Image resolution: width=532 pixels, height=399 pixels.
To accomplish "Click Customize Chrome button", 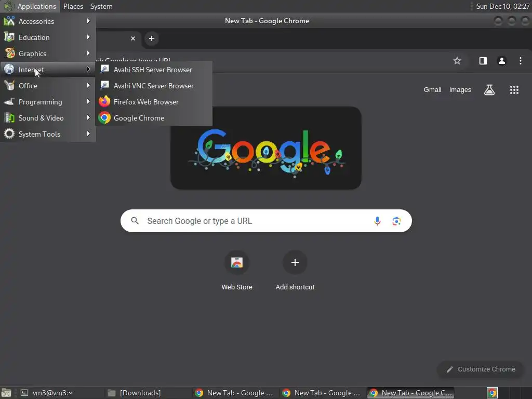I will [481, 369].
